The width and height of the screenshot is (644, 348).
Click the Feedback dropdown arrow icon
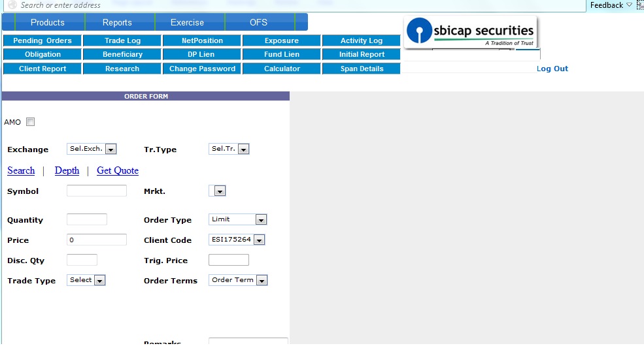click(x=629, y=5)
